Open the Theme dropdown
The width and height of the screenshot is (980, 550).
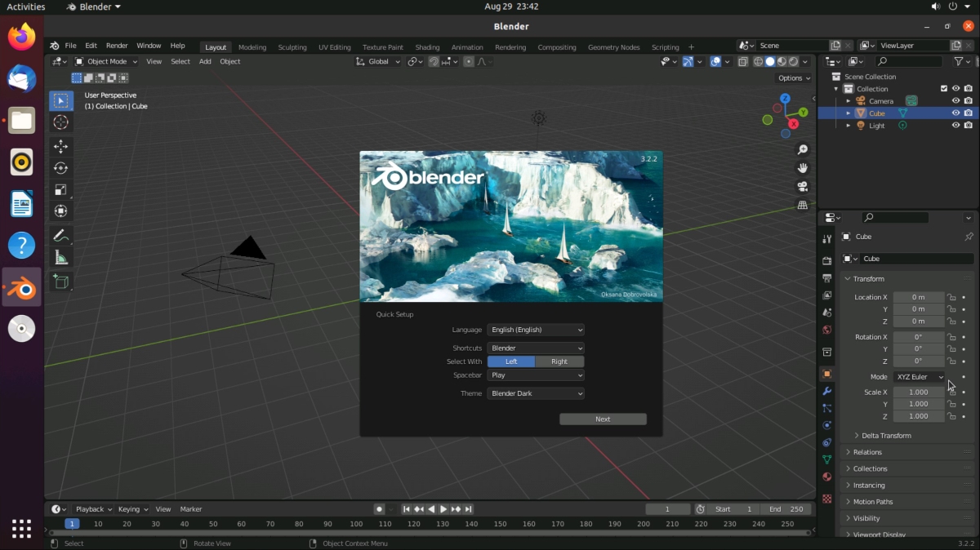536,393
